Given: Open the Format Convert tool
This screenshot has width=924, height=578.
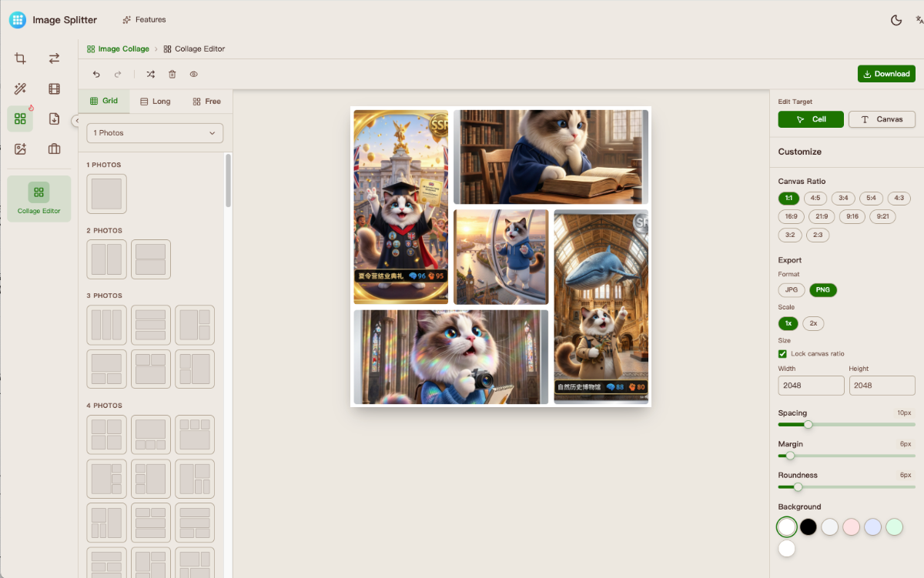Looking at the screenshot, I should click(53, 58).
